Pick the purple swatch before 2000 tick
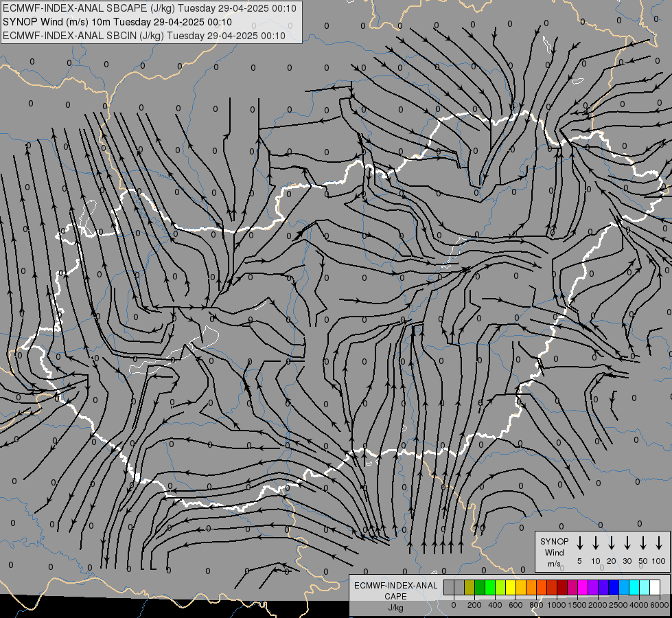The width and height of the screenshot is (672, 618). [593, 587]
